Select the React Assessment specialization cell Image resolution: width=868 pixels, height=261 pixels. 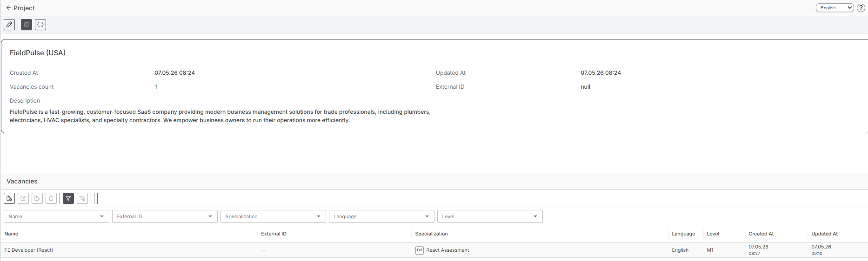[447, 250]
